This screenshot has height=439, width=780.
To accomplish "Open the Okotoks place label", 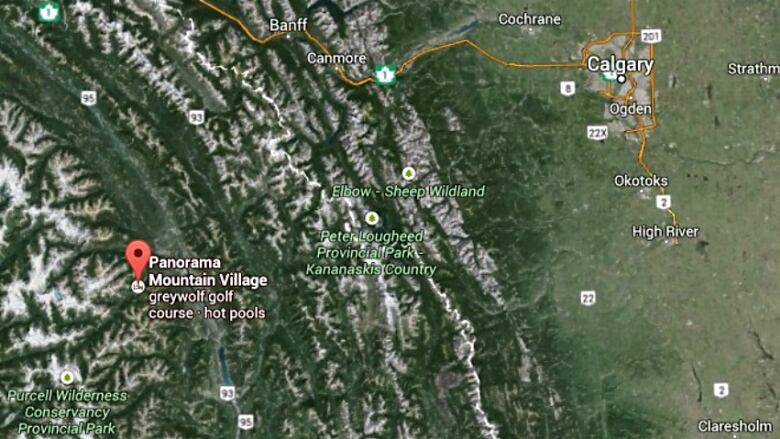I will click(641, 180).
